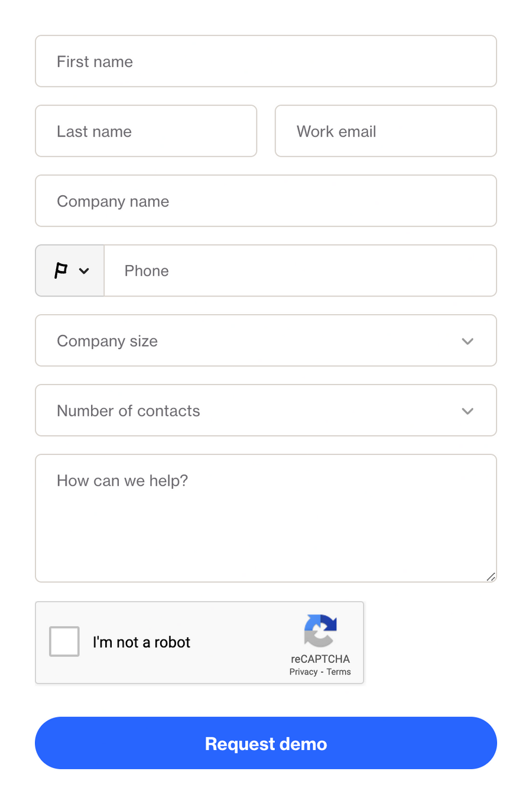
Task: Open the Company size dropdown
Action: click(x=266, y=341)
